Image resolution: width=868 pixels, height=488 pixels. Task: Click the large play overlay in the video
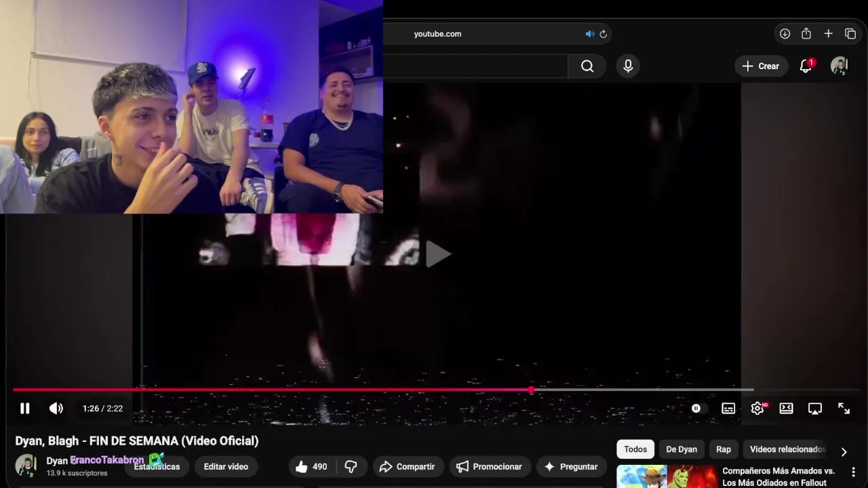[x=438, y=254]
